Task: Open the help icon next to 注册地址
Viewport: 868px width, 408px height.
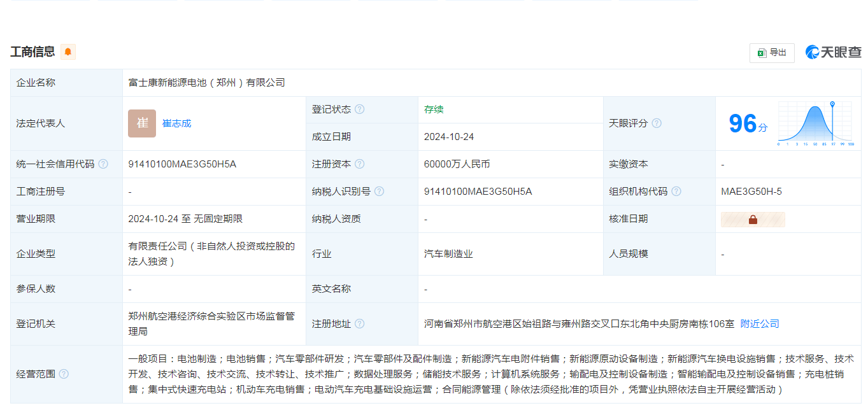Action: point(360,324)
